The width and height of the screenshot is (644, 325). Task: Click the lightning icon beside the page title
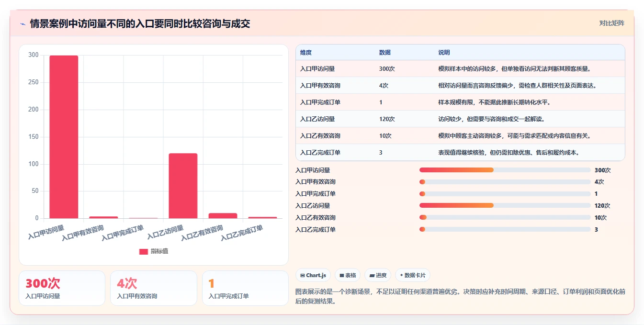[x=23, y=24]
